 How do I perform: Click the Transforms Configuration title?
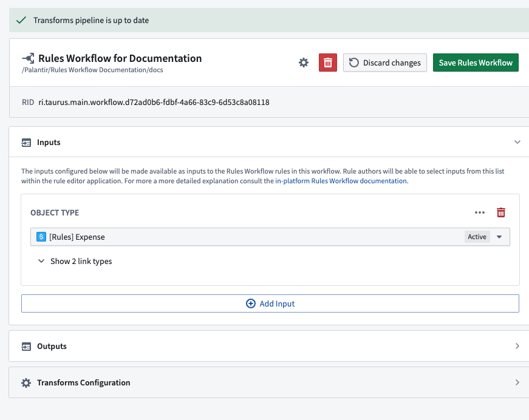point(84,382)
